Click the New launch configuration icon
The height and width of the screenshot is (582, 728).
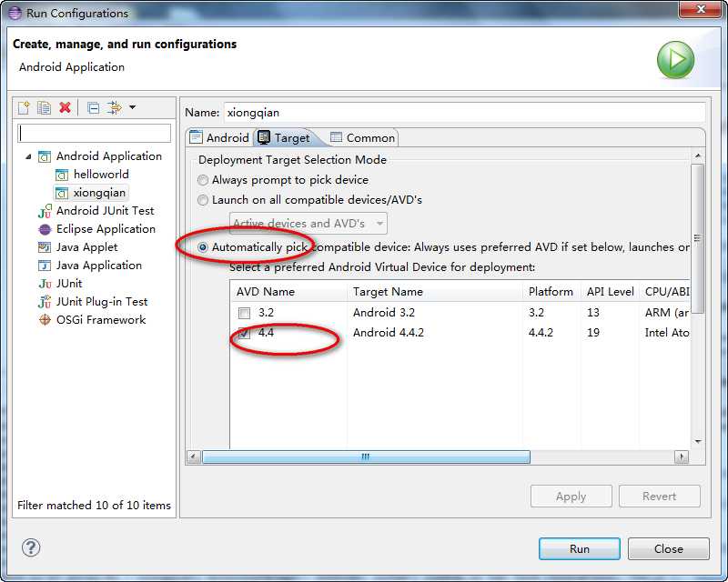coord(24,107)
